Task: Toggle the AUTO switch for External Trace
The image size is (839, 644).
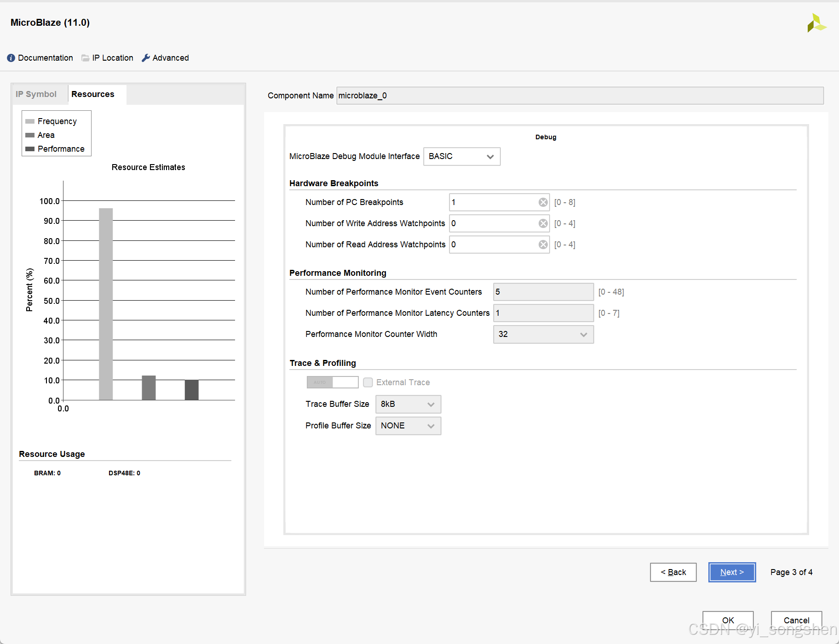Action: tap(333, 382)
